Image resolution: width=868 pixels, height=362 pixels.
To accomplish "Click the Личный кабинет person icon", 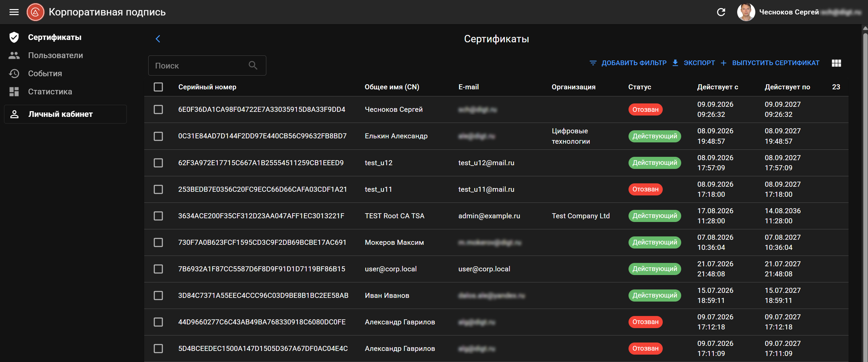I will pyautogui.click(x=14, y=114).
